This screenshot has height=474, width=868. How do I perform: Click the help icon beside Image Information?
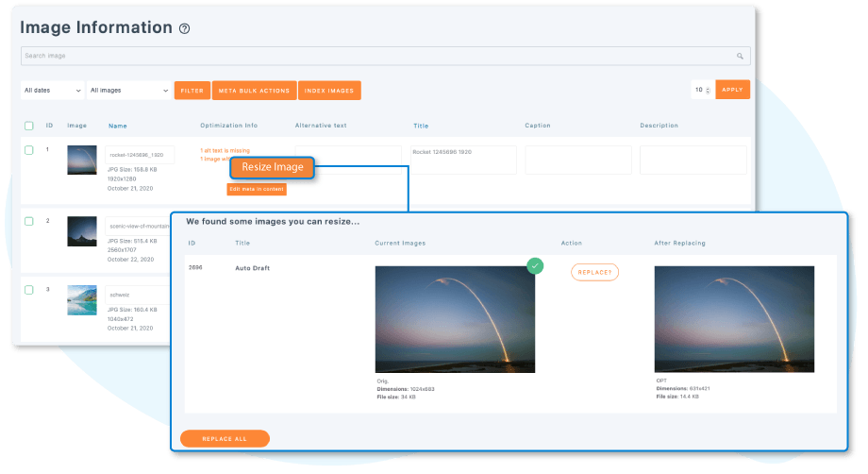[x=185, y=29]
